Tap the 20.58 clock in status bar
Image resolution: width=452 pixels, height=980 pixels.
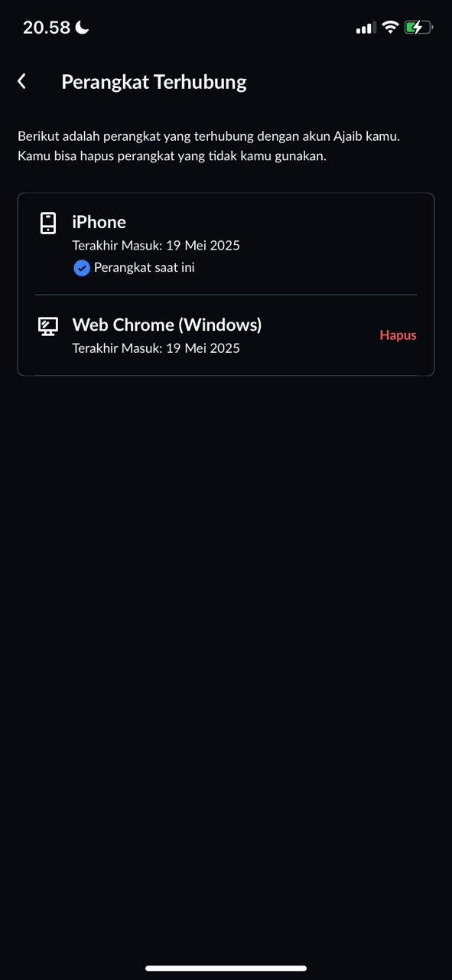point(47,28)
